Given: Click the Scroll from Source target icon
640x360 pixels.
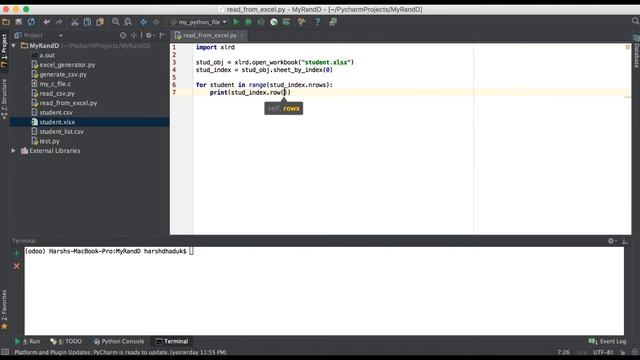Looking at the screenshot, I should tap(123, 36).
